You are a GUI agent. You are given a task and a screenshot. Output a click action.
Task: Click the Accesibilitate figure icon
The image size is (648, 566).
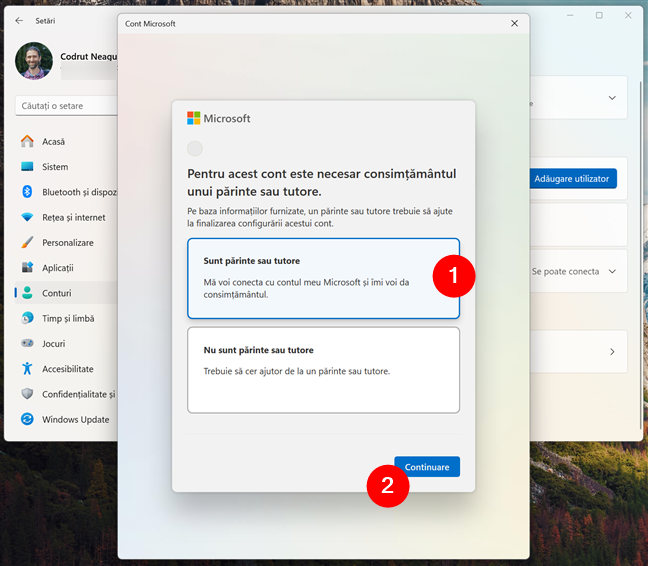(x=27, y=369)
